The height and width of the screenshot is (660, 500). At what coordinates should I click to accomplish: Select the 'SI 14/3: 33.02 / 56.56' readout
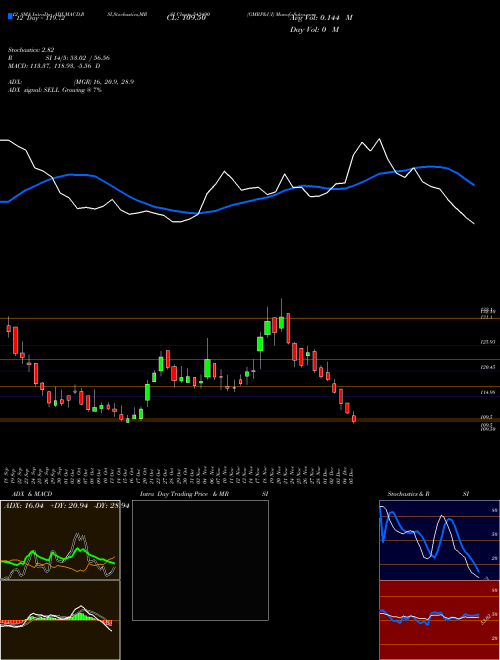pos(77,58)
